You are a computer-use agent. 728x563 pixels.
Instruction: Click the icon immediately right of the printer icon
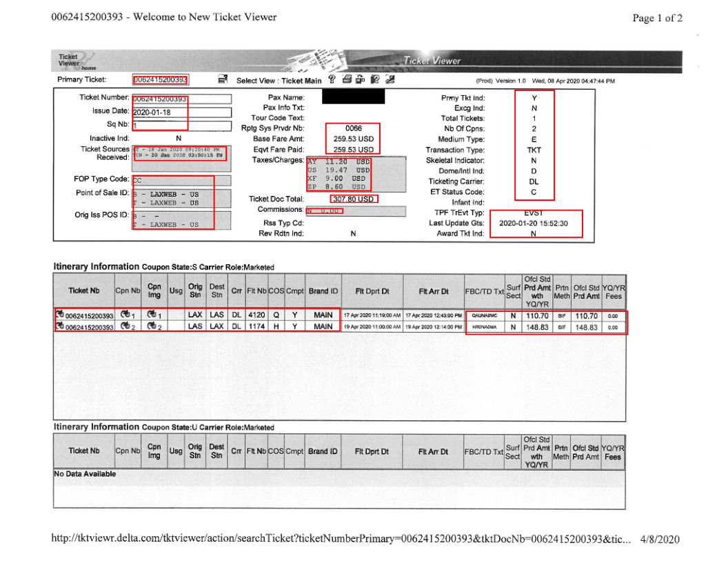pyautogui.click(x=361, y=80)
